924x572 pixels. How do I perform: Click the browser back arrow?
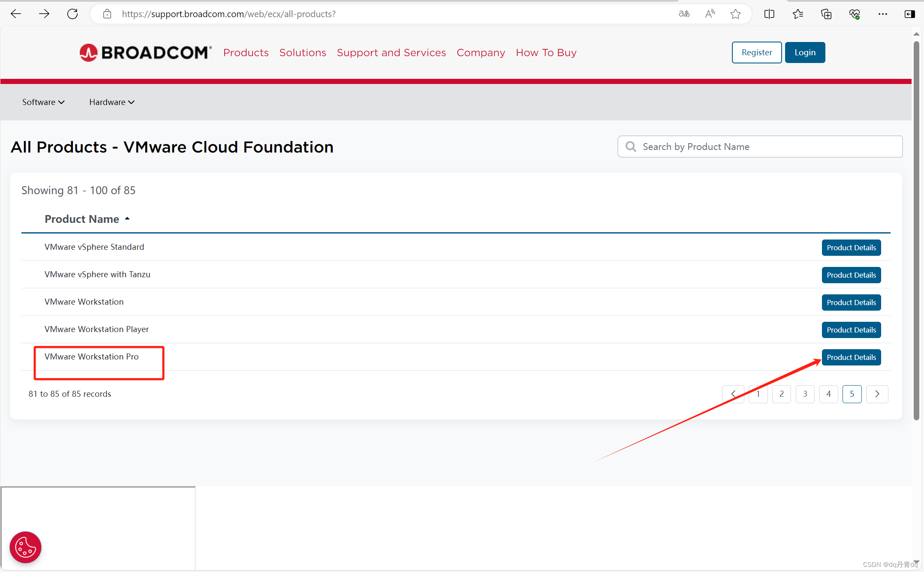16,14
